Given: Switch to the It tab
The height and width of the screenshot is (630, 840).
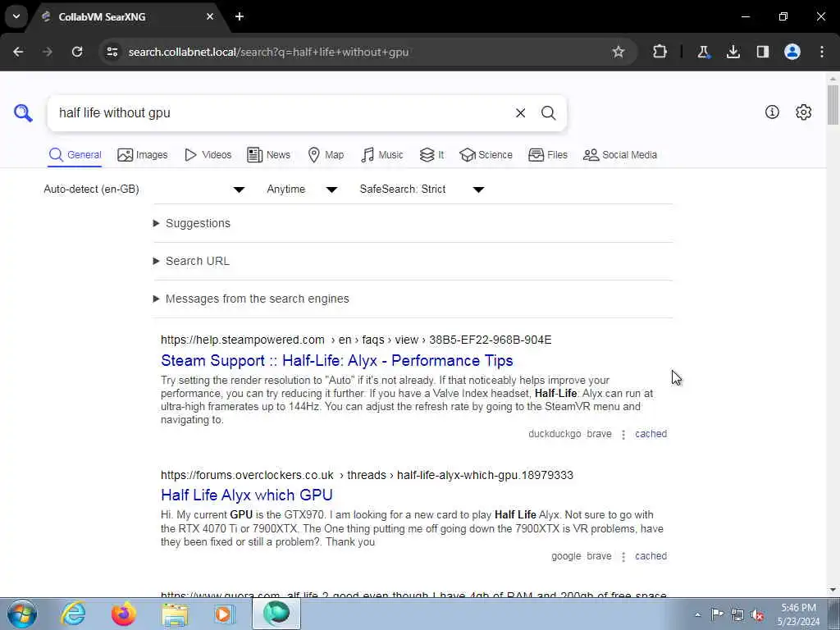Looking at the screenshot, I should pos(431,155).
